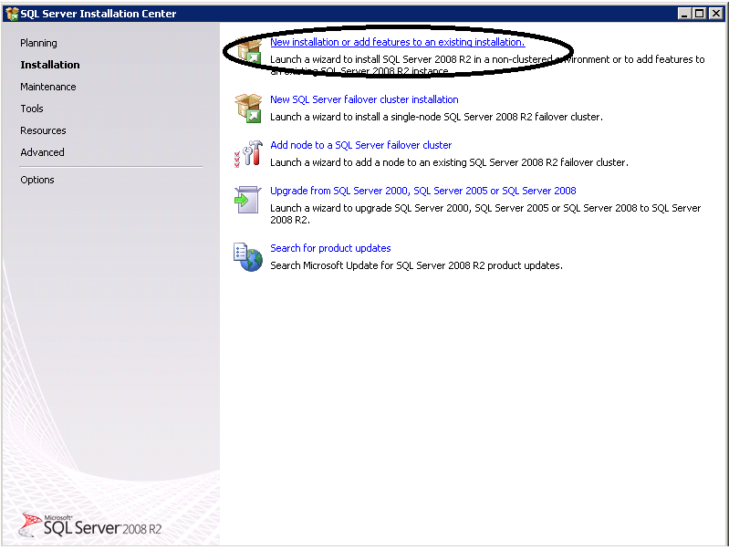Image resolution: width=729 pixels, height=560 pixels.
Task: Open the Advanced section
Action: (42, 152)
